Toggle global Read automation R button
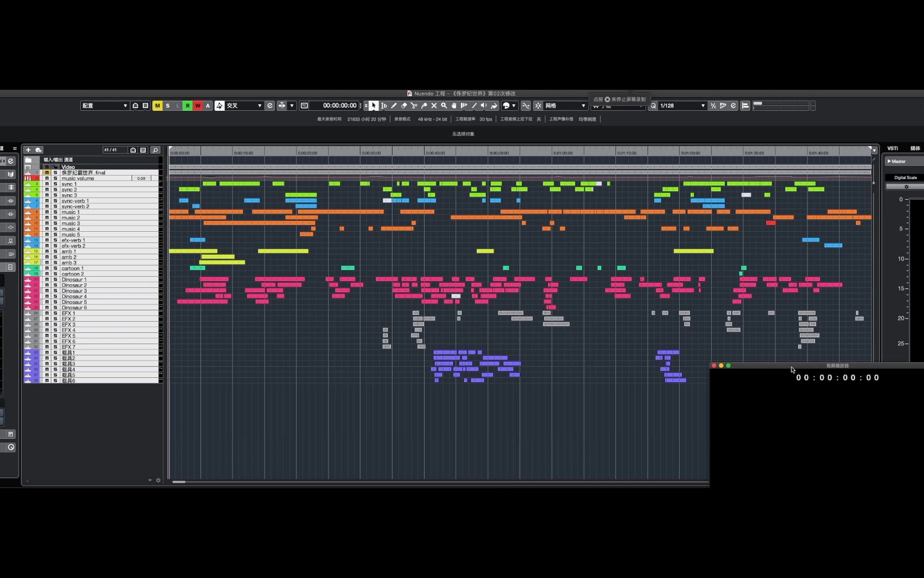The image size is (924, 578). coord(188,106)
